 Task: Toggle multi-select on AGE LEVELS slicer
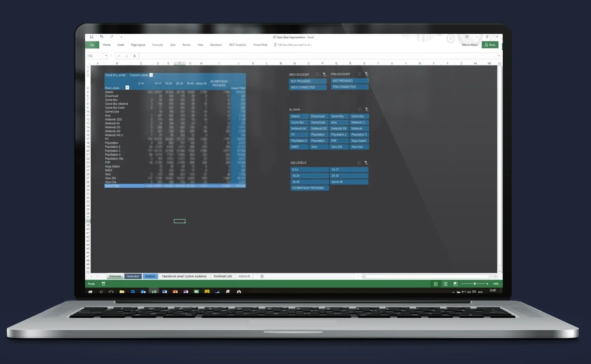coord(359,163)
